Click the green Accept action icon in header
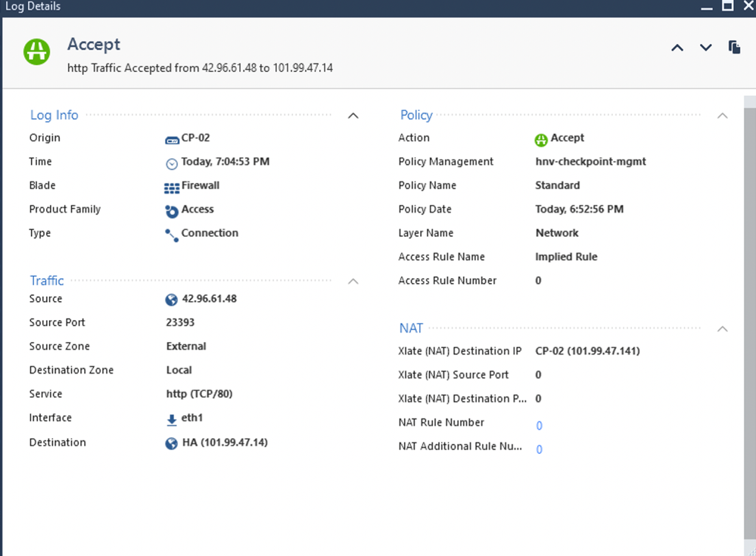This screenshot has width=756, height=556. tap(36, 51)
